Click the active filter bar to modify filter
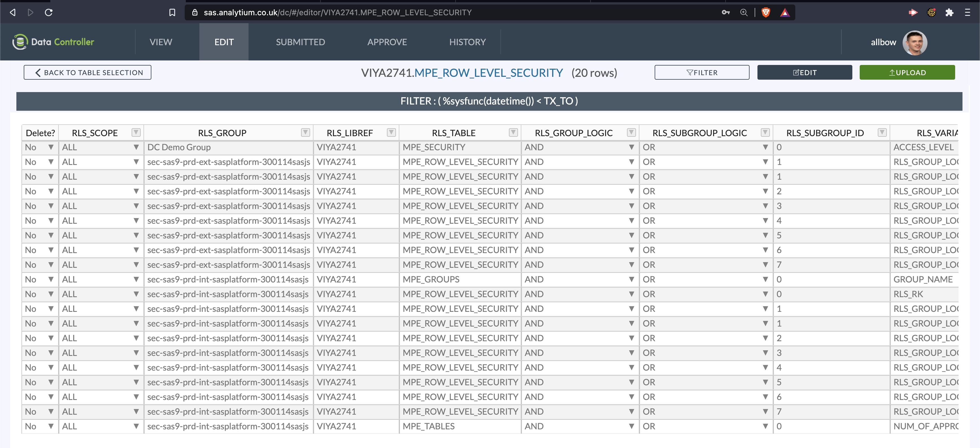Viewport: 980px width, 448px height. 489,101
